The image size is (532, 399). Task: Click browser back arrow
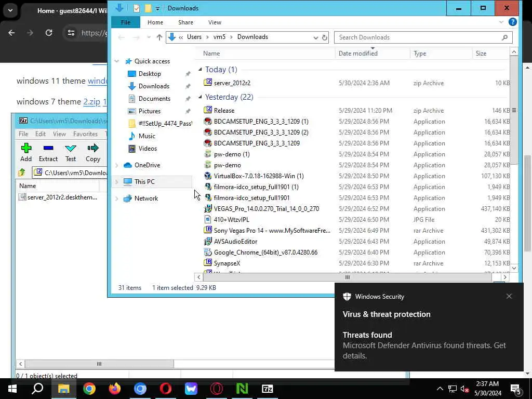[11, 33]
